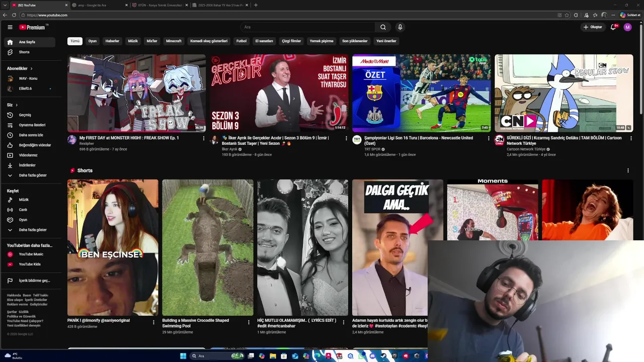Open options menu for Cartoon Network video
644x362 pixels.
(631, 138)
